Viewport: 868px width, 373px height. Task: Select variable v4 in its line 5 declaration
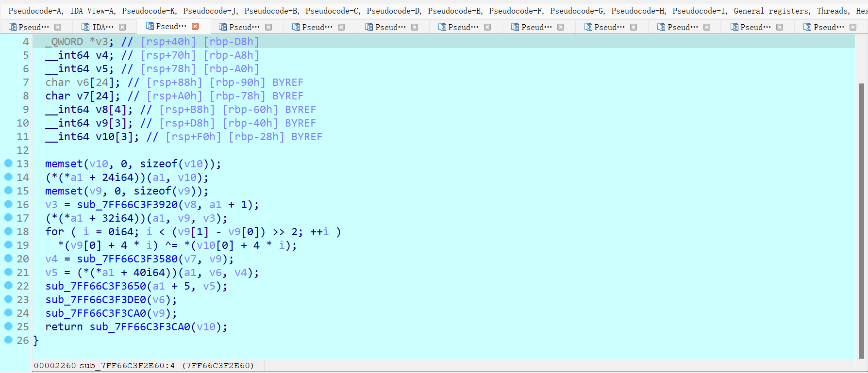pos(102,55)
